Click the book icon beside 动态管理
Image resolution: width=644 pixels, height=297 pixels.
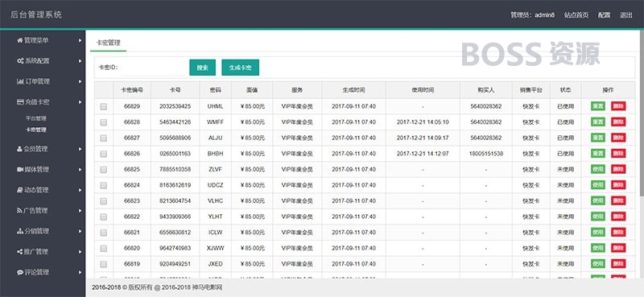click(19, 190)
